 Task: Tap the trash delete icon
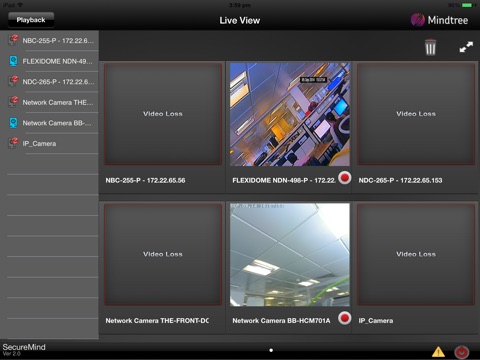430,47
